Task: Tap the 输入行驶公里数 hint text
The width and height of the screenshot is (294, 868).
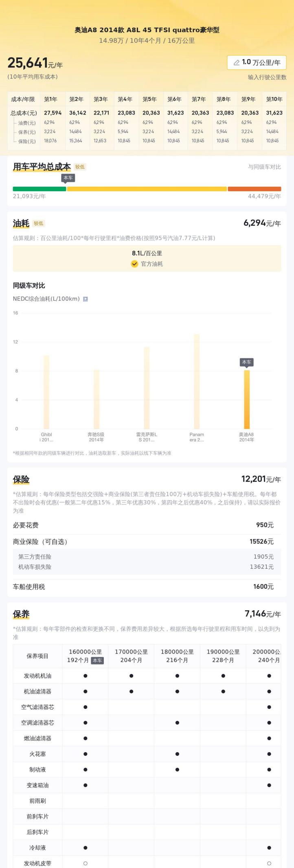Action: [267, 77]
